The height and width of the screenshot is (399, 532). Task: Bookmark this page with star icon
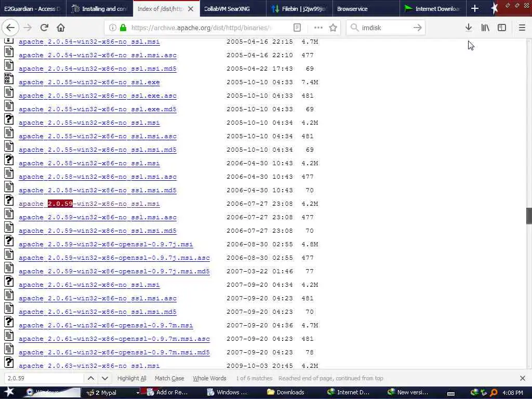point(333,28)
